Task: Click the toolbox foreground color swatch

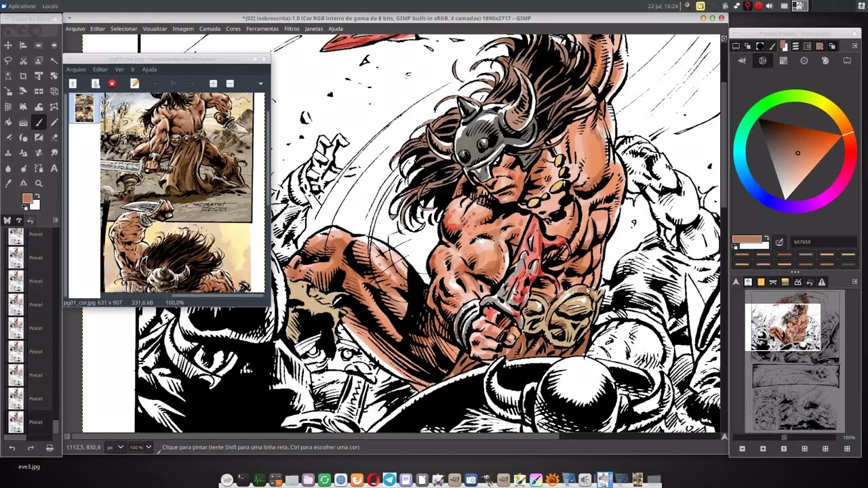Action: [27, 198]
